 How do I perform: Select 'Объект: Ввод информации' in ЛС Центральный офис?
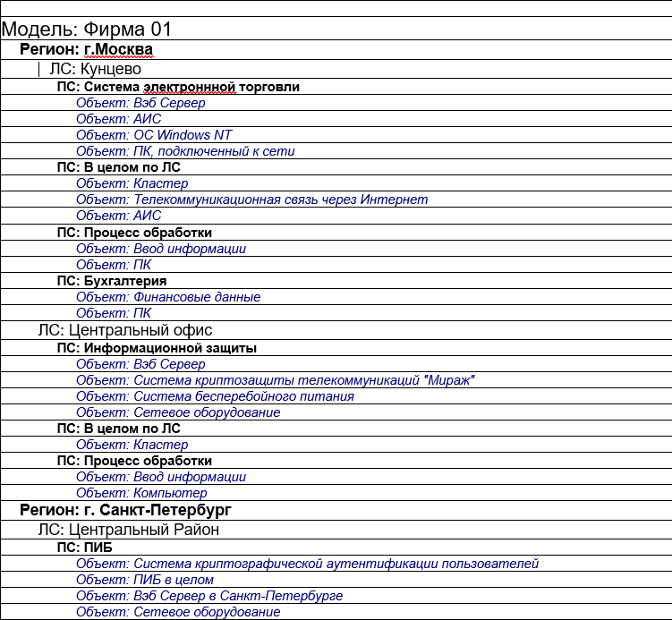(x=161, y=477)
